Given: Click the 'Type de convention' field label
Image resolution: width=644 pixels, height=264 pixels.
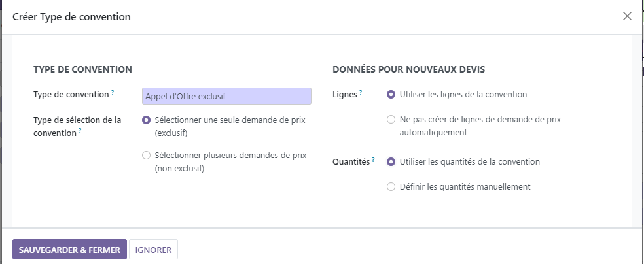Looking at the screenshot, I should (x=71, y=95).
